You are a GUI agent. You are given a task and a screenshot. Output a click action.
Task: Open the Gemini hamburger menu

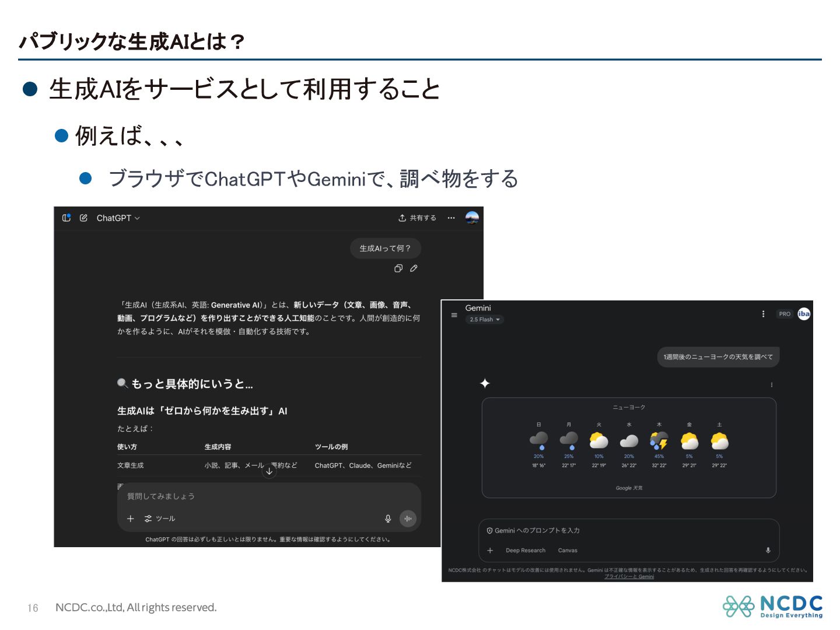coord(454,315)
